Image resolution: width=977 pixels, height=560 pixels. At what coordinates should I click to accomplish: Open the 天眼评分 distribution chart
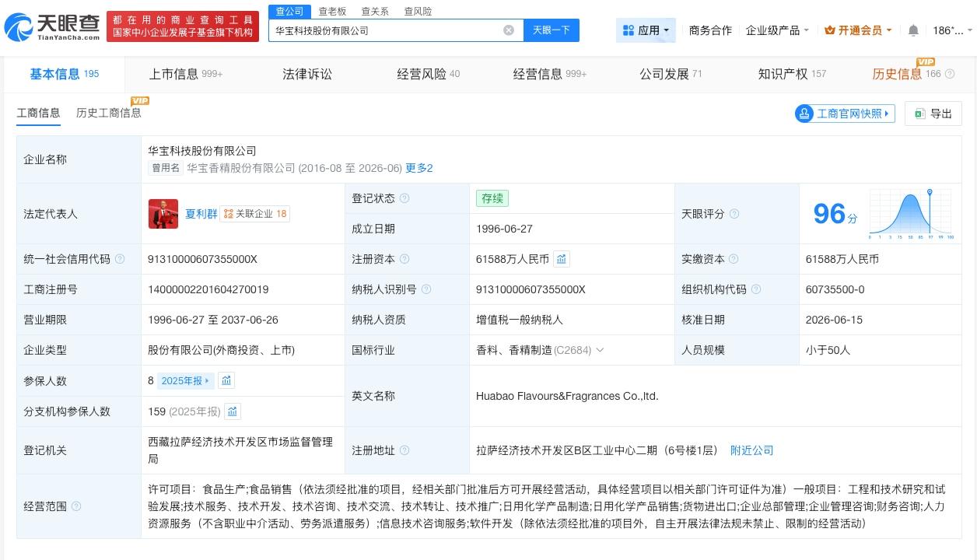(912, 214)
